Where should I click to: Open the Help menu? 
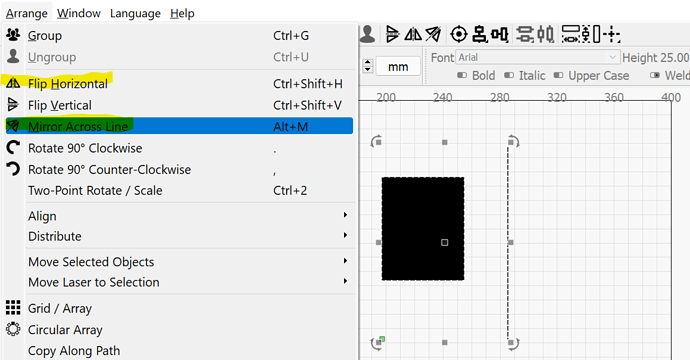182,13
